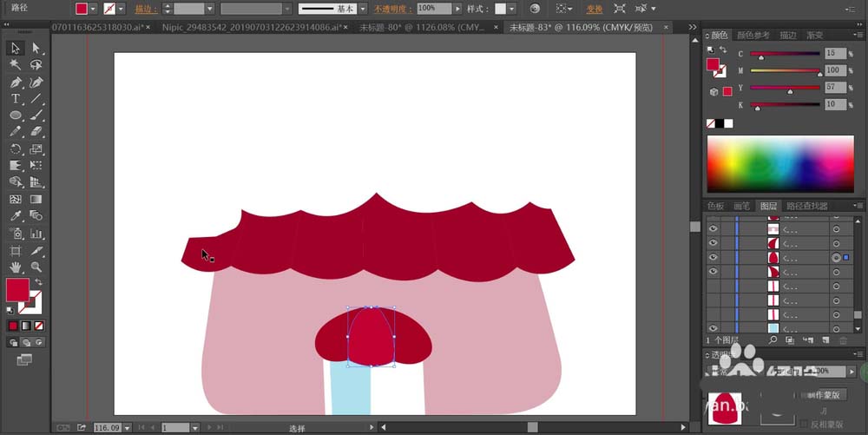
Task: Open the Color panel flyout menu
Action: pos(858,35)
